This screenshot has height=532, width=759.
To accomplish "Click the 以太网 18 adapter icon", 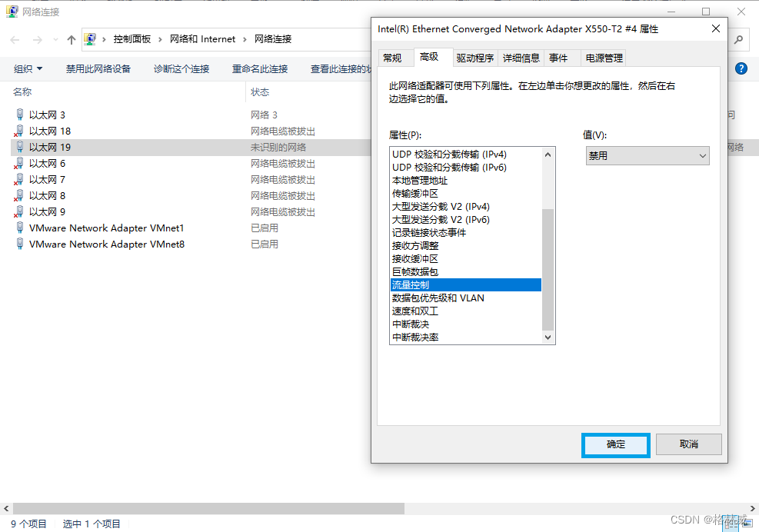I will click(19, 131).
